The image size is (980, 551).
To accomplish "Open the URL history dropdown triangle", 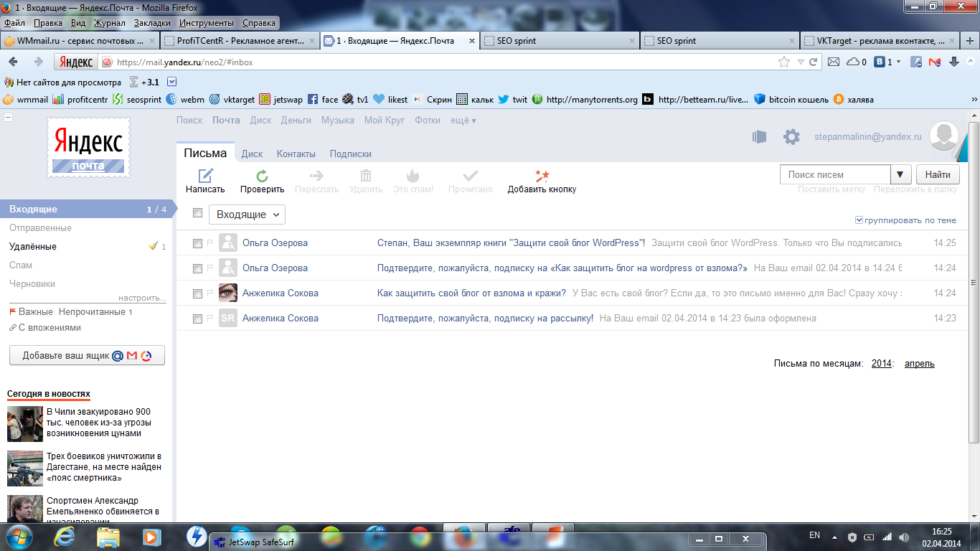I will click(x=801, y=62).
